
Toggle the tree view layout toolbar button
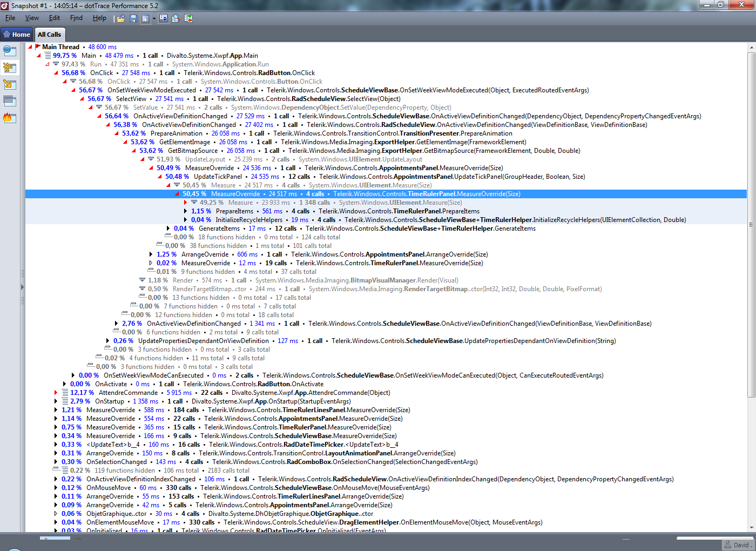(145, 18)
